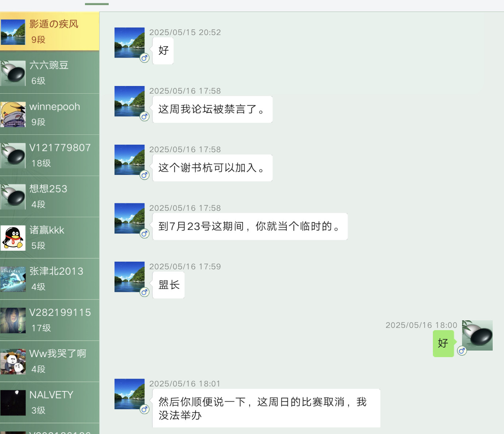Viewport: 504px width, 434px height.
Task: Select contact NALVETY
Action: [50, 402]
